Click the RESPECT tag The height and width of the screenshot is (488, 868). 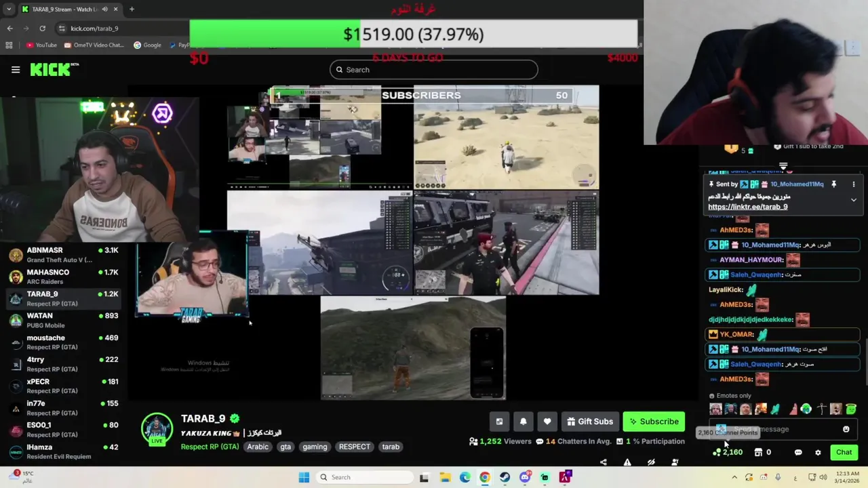[x=355, y=447]
